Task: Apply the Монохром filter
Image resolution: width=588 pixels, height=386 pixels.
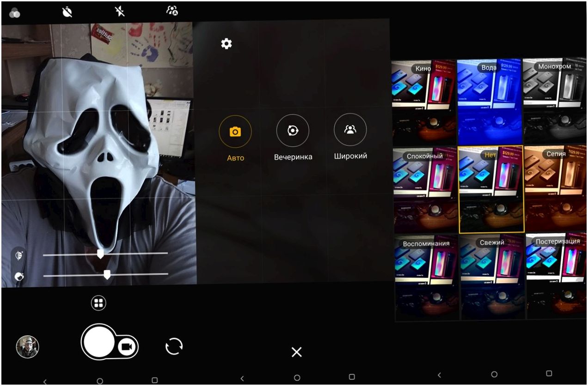Action: tap(556, 101)
